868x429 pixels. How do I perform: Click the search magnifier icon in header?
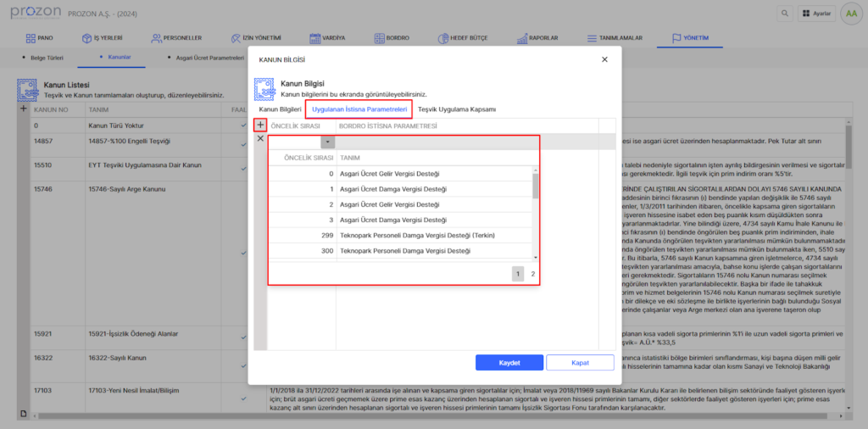(783, 14)
